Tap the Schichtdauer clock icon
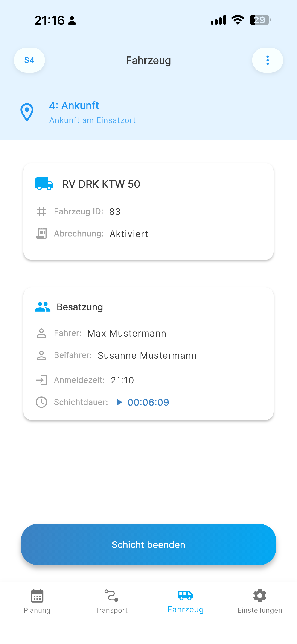Image resolution: width=297 pixels, height=644 pixels. [41, 402]
